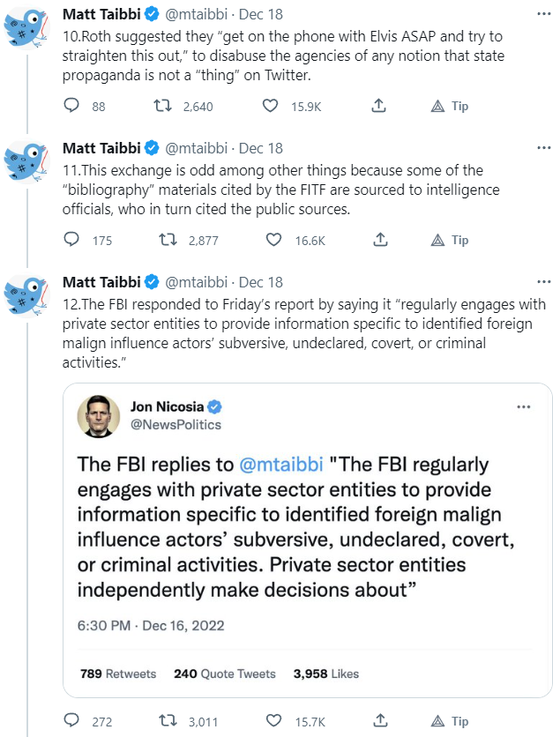The height and width of the screenshot is (737, 560).
Task: Tip the author on tweet 10
Action: pos(449,106)
